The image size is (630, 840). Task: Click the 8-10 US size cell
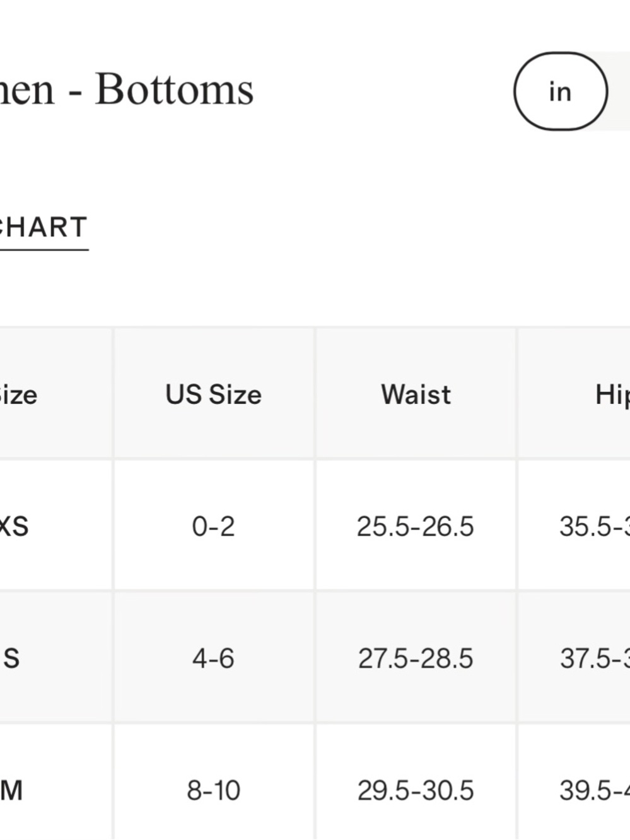(213, 790)
